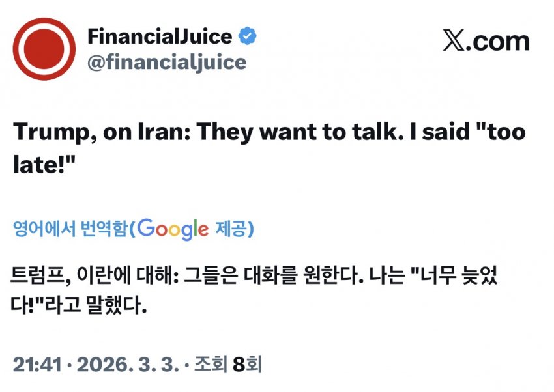Click the Google logo in translation notice
The height and width of the screenshot is (392, 554).
[173, 229]
